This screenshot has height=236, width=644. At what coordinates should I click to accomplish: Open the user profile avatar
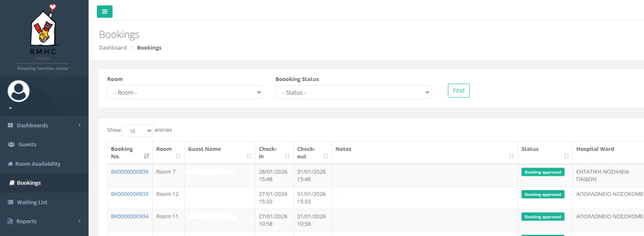pyautogui.click(x=18, y=92)
